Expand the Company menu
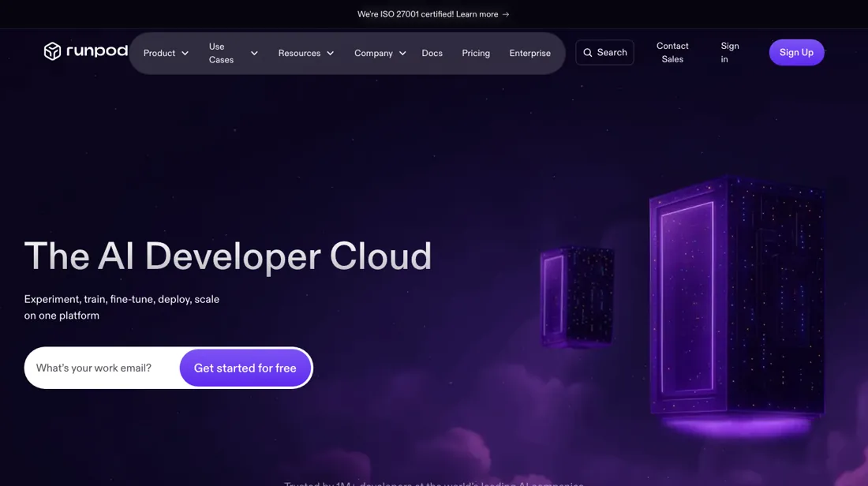Viewport: 868px width, 486px height. (x=380, y=53)
